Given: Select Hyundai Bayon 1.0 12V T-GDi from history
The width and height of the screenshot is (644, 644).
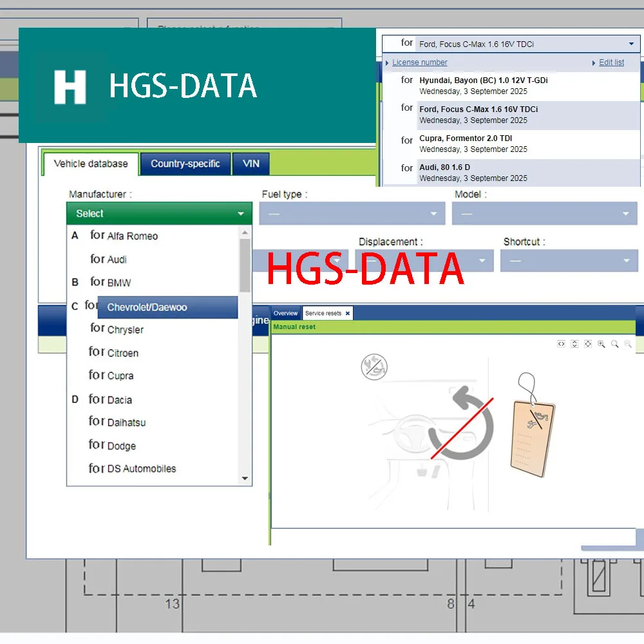Looking at the screenshot, I should tap(511, 86).
